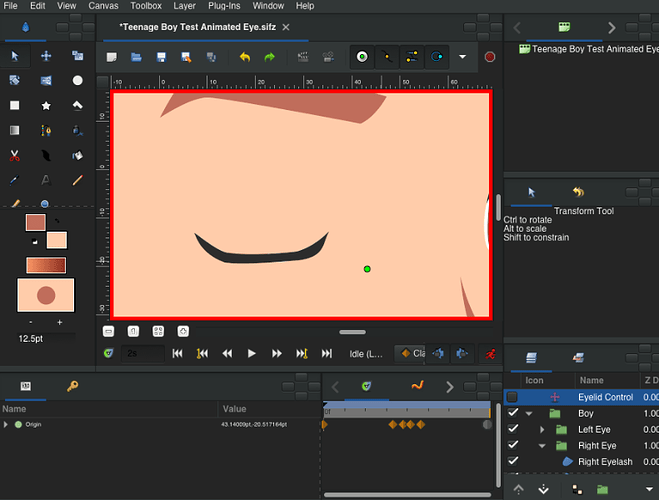Select the Scissors cutout tool

[x=15, y=155]
